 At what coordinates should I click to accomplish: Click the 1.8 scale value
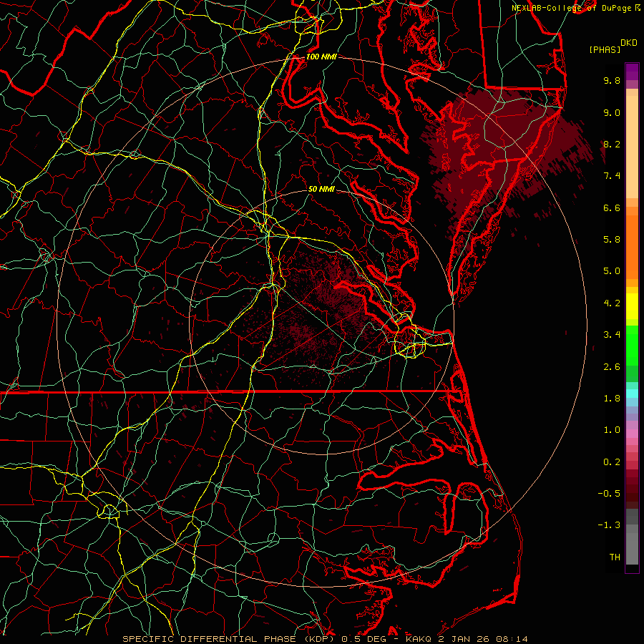612,399
